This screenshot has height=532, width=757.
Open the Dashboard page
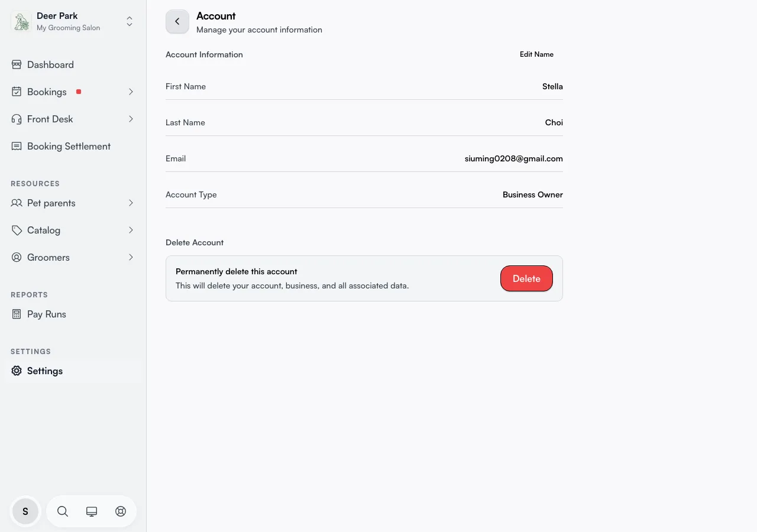(x=73, y=64)
